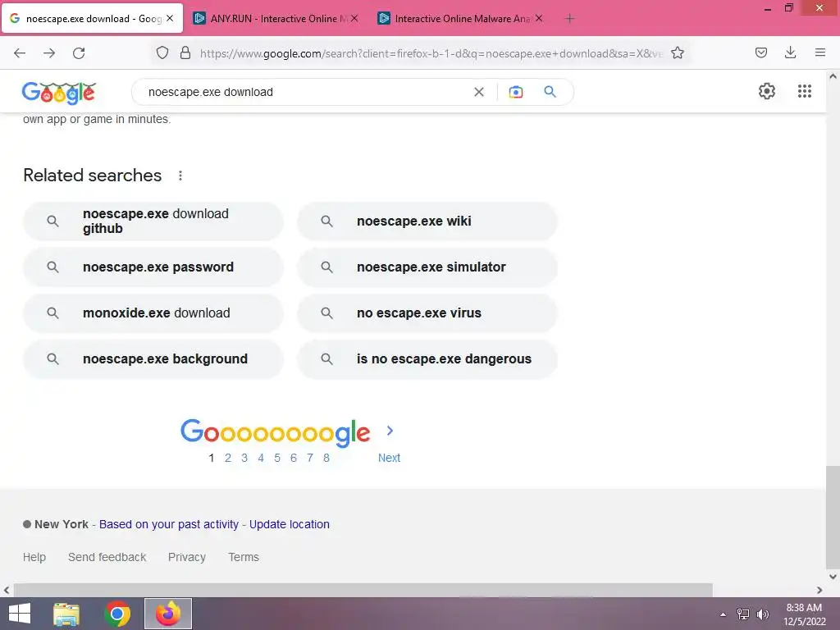The height and width of the screenshot is (630, 840).
Task: Open Firefox application menu
Action: (x=819, y=52)
